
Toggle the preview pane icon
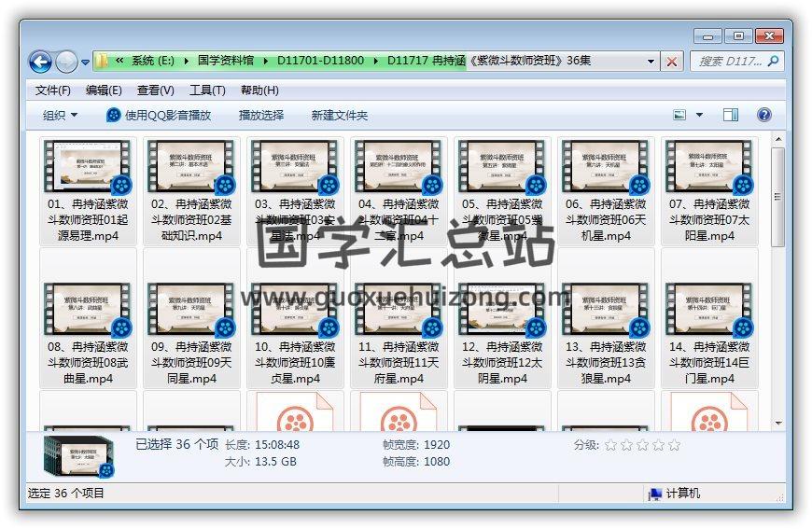(731, 115)
